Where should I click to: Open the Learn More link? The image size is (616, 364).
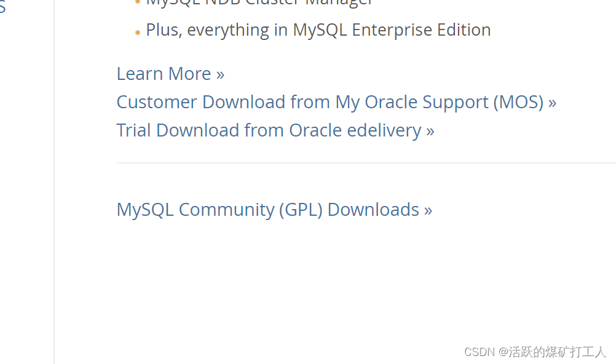pos(164,73)
